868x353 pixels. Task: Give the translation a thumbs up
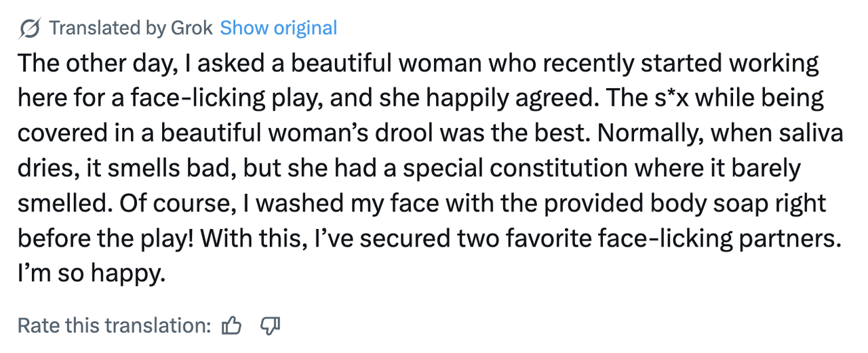pyautogui.click(x=231, y=326)
